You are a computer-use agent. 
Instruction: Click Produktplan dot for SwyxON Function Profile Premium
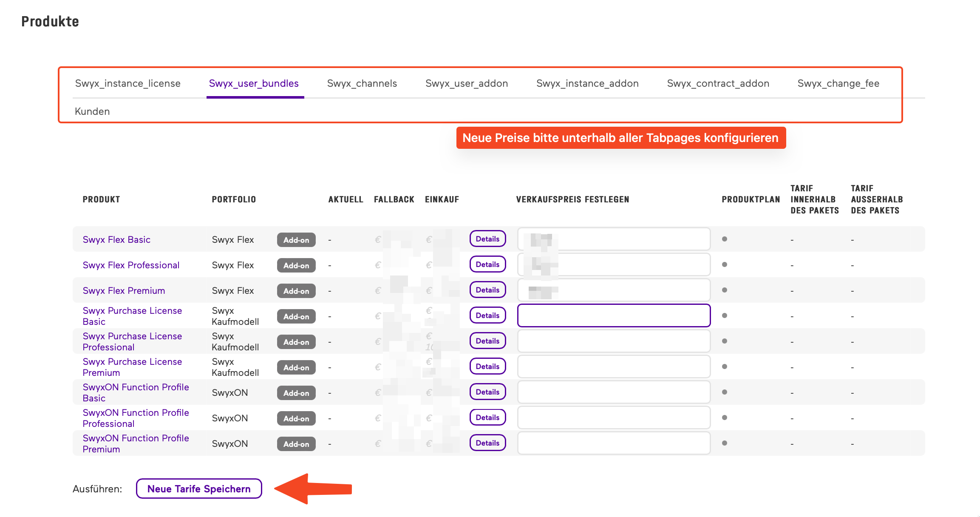(725, 443)
